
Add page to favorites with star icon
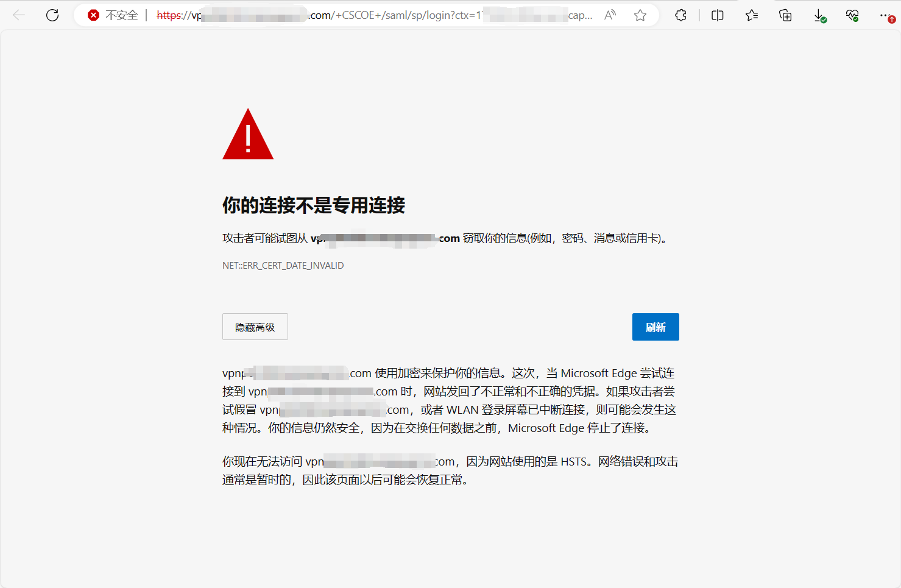640,15
